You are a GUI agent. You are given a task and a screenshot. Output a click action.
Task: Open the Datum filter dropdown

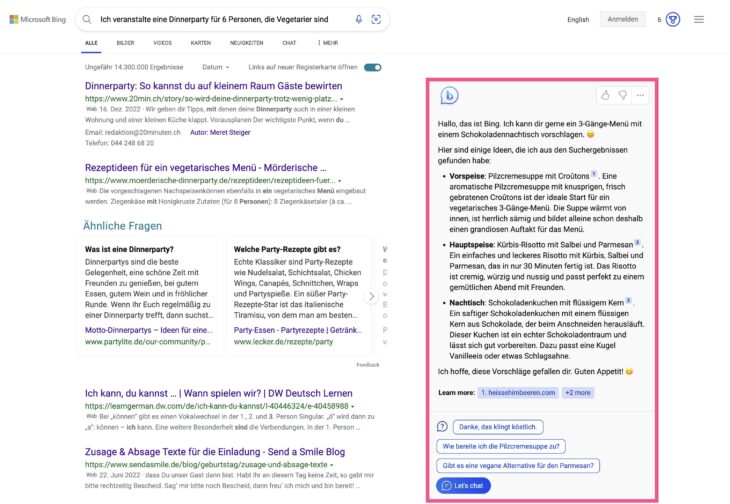click(x=216, y=67)
